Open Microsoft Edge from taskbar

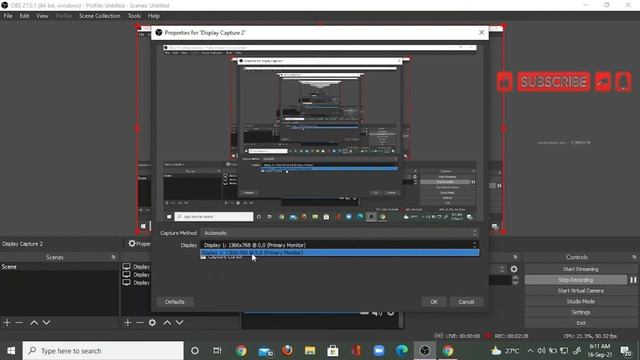(402, 351)
